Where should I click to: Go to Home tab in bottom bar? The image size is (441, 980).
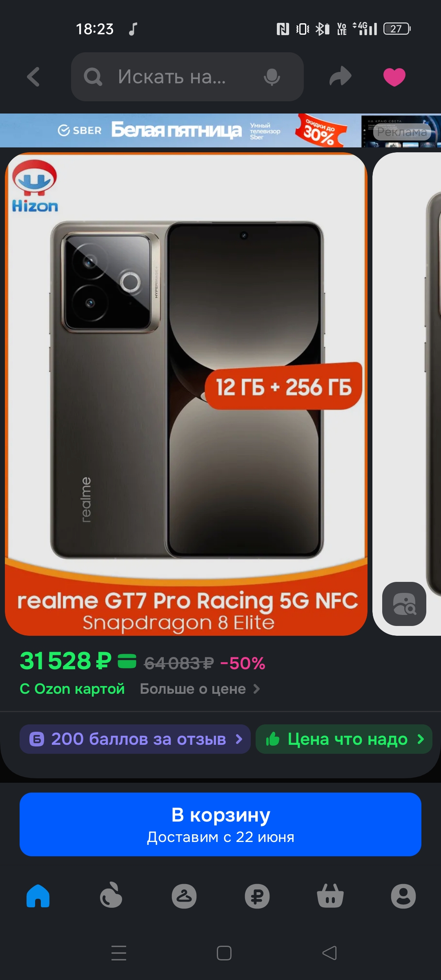(x=38, y=896)
